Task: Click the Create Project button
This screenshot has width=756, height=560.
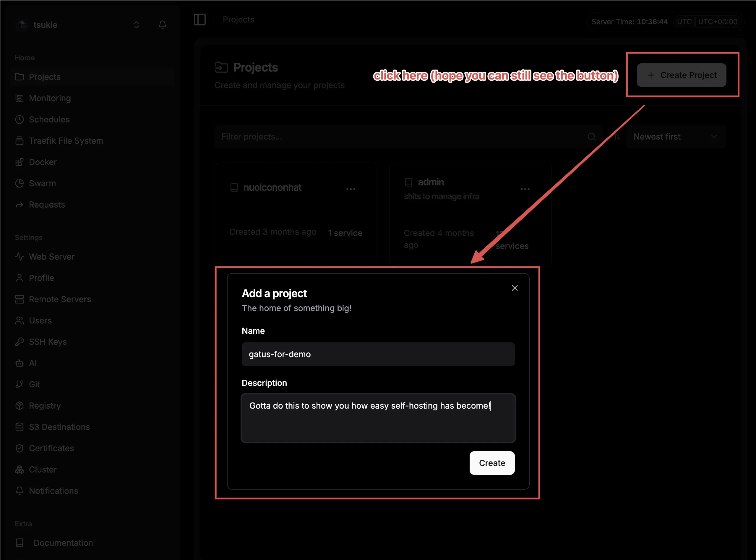Action: 681,75
